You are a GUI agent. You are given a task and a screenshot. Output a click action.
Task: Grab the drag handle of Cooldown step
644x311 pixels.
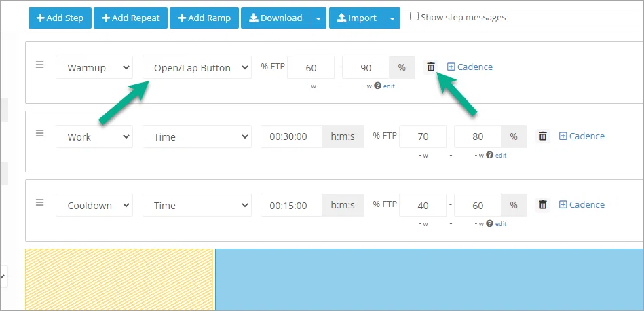pos(39,202)
